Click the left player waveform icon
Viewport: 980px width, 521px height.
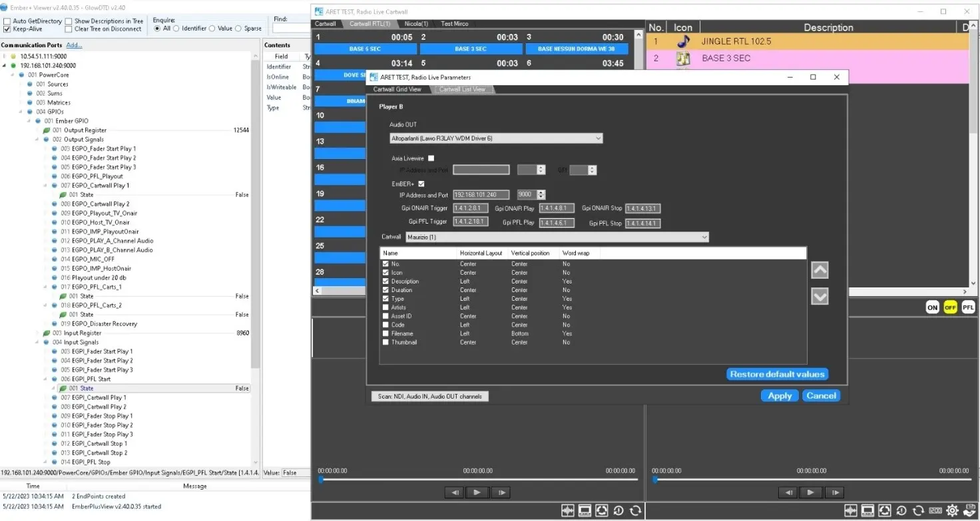click(568, 510)
